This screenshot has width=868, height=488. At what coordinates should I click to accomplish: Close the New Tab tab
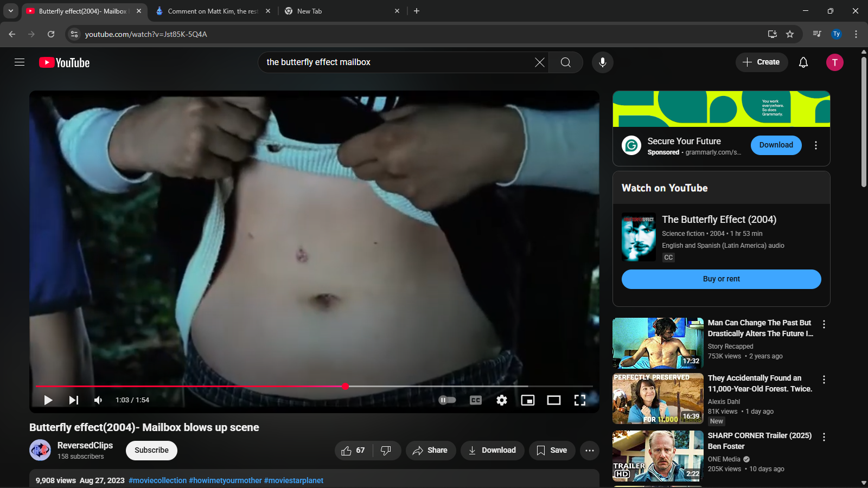click(x=397, y=11)
